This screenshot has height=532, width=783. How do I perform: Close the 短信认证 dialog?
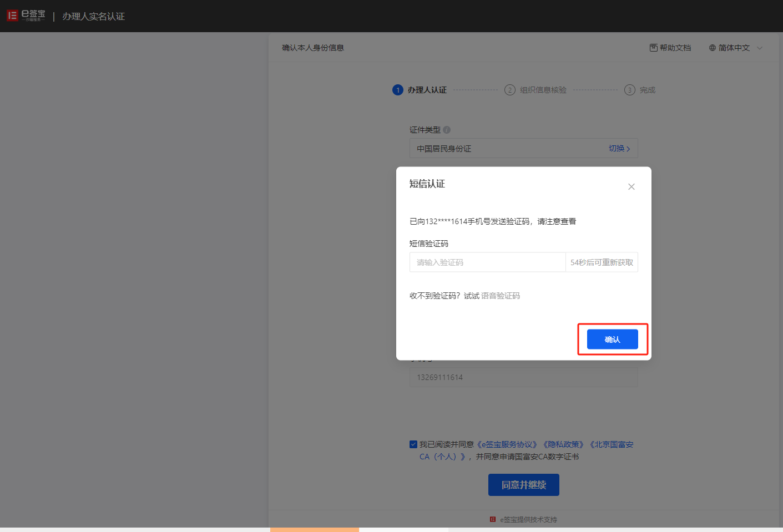point(631,187)
